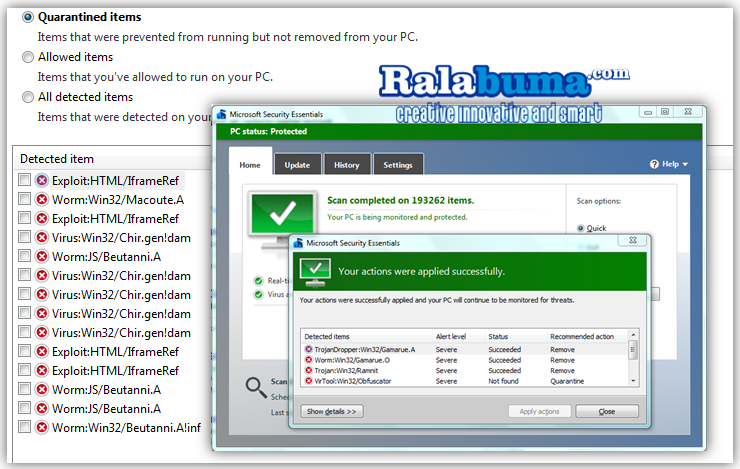740x469 pixels.
Task: Click the green monitor icon in success banner
Action: (x=315, y=272)
